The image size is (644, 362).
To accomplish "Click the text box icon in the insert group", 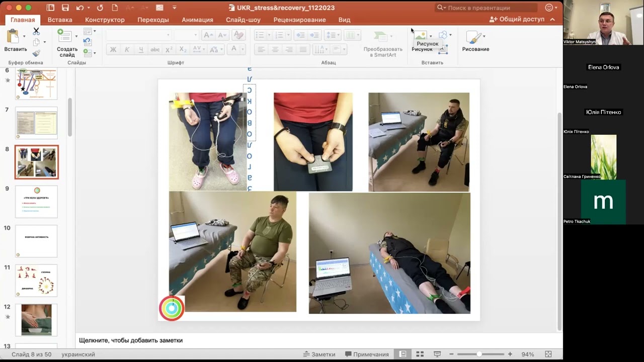I will point(443,49).
